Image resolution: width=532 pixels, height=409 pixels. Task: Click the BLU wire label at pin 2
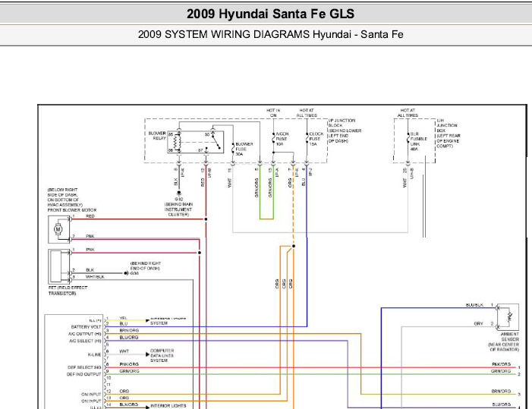click(x=124, y=323)
